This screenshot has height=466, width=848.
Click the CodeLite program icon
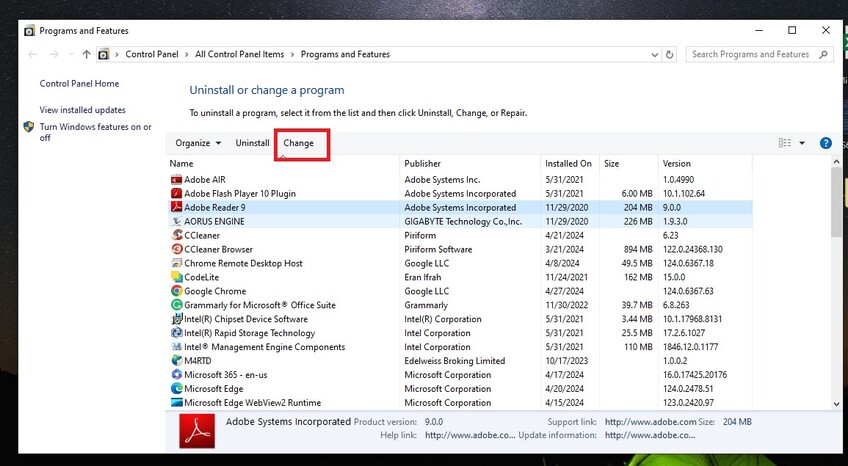(x=177, y=277)
